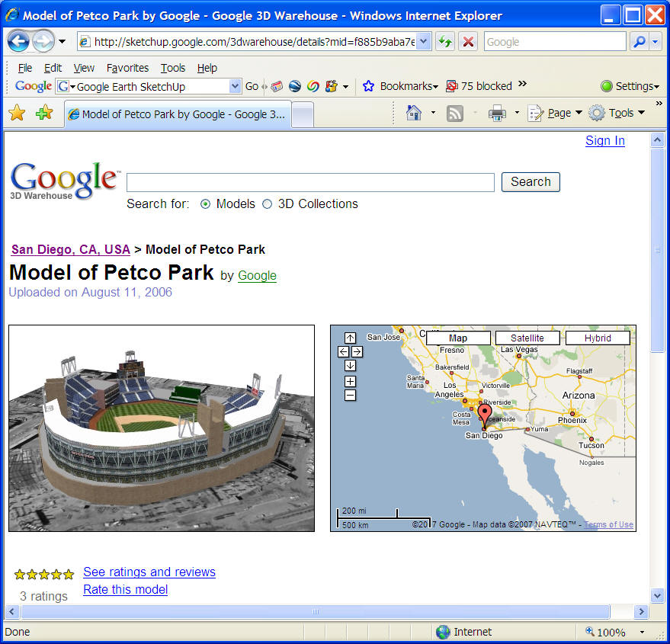Image resolution: width=670 pixels, height=644 pixels.
Task: Open the Favorites menu
Action: pos(127,68)
